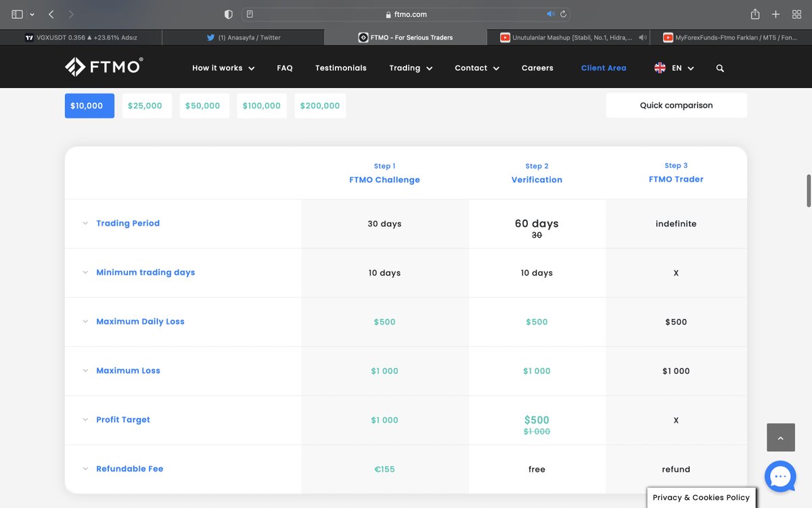
Task: Expand Trading navigation menu
Action: tap(411, 68)
